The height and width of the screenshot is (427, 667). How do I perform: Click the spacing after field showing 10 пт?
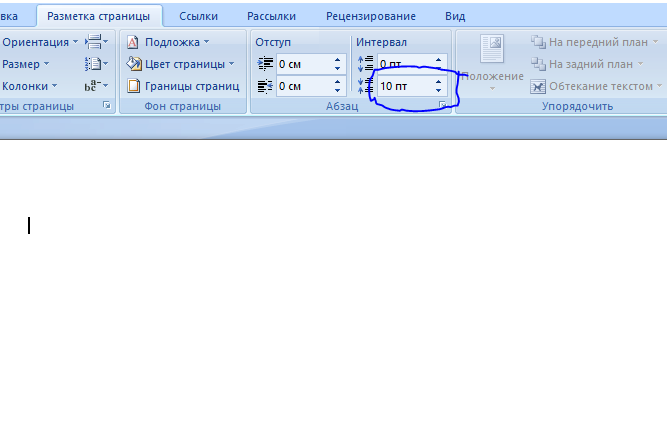[x=404, y=87]
